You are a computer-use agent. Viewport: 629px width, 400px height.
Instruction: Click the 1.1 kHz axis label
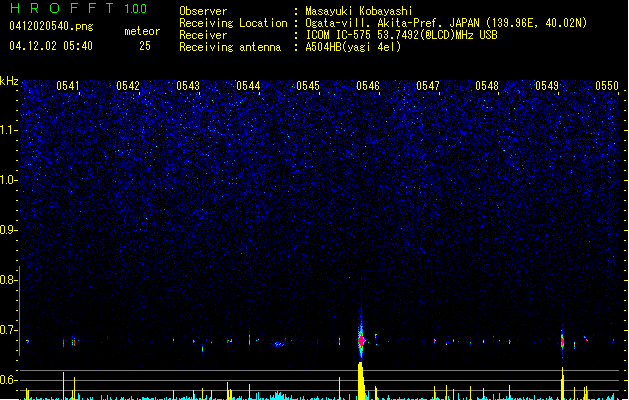[x=8, y=130]
